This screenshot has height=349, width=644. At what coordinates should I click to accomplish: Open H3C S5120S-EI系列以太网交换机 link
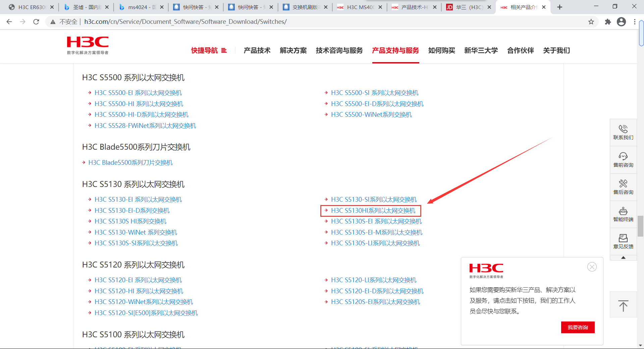(x=376, y=302)
